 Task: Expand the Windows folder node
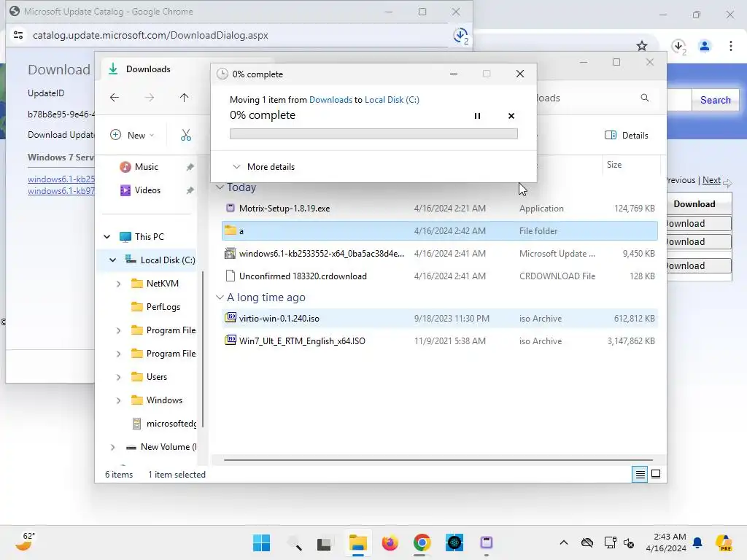(x=119, y=400)
